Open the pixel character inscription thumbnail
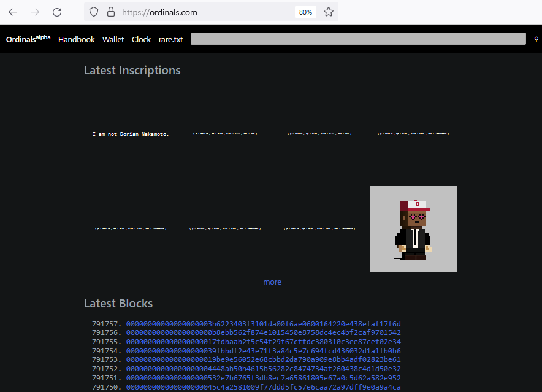This screenshot has height=392, width=542. coord(413,229)
